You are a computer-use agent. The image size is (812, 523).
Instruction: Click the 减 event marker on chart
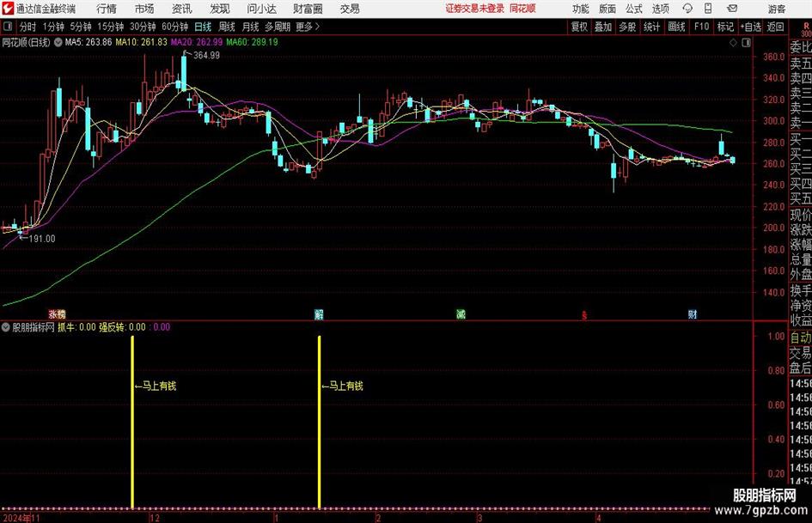click(461, 314)
